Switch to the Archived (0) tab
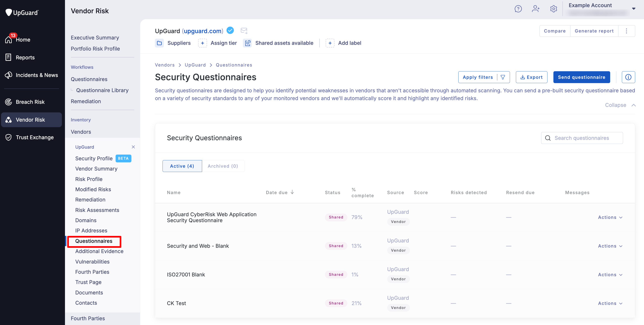The image size is (644, 325). pos(223,166)
